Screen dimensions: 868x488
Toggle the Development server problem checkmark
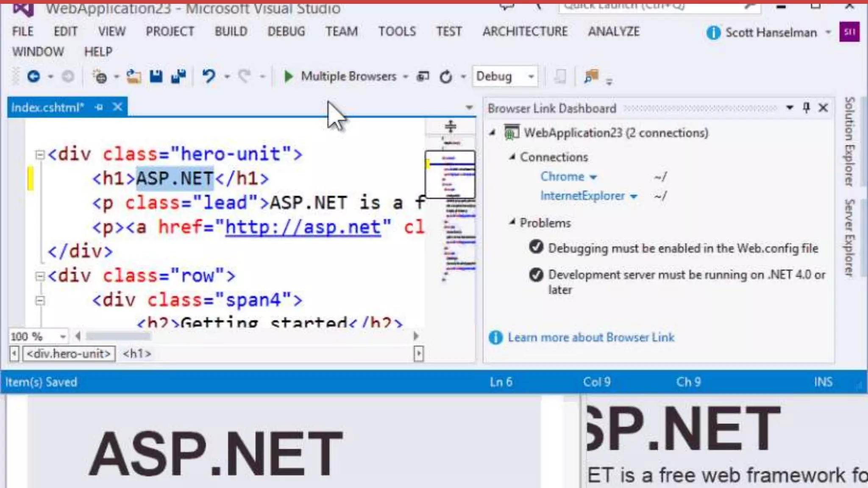click(x=536, y=275)
